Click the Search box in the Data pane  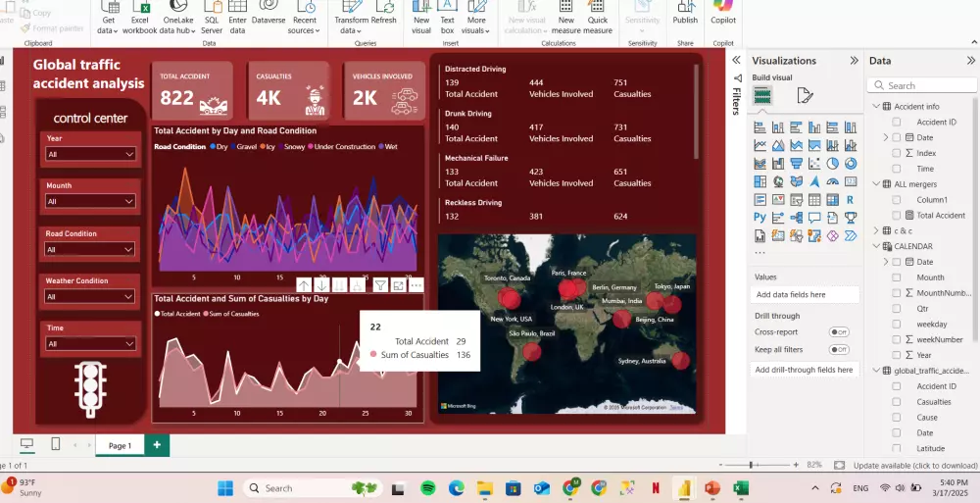922,85
